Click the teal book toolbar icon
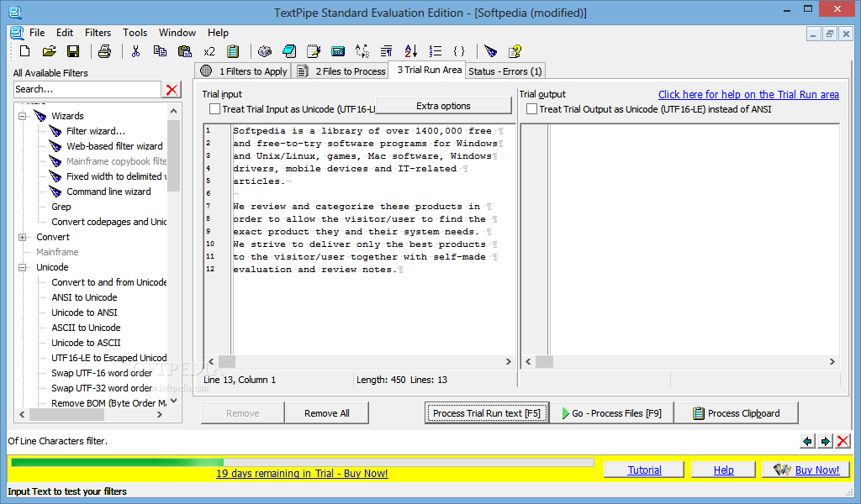The image size is (861, 504). click(x=289, y=51)
